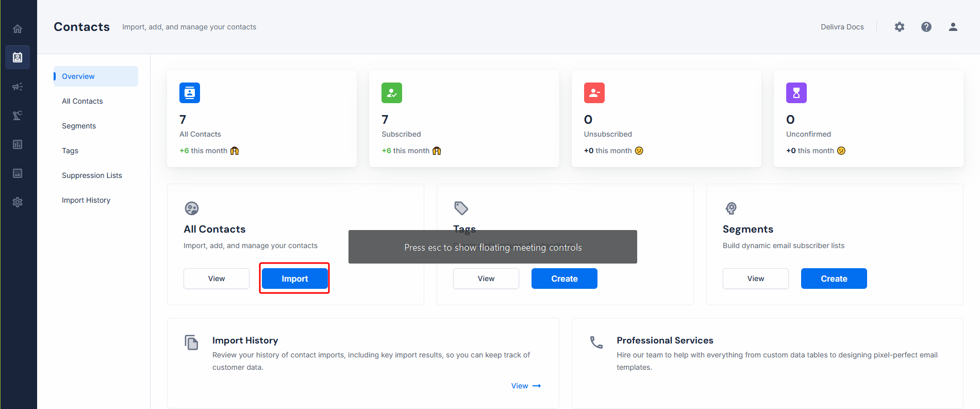Click Create button in Tags card
980x409 pixels.
564,279
